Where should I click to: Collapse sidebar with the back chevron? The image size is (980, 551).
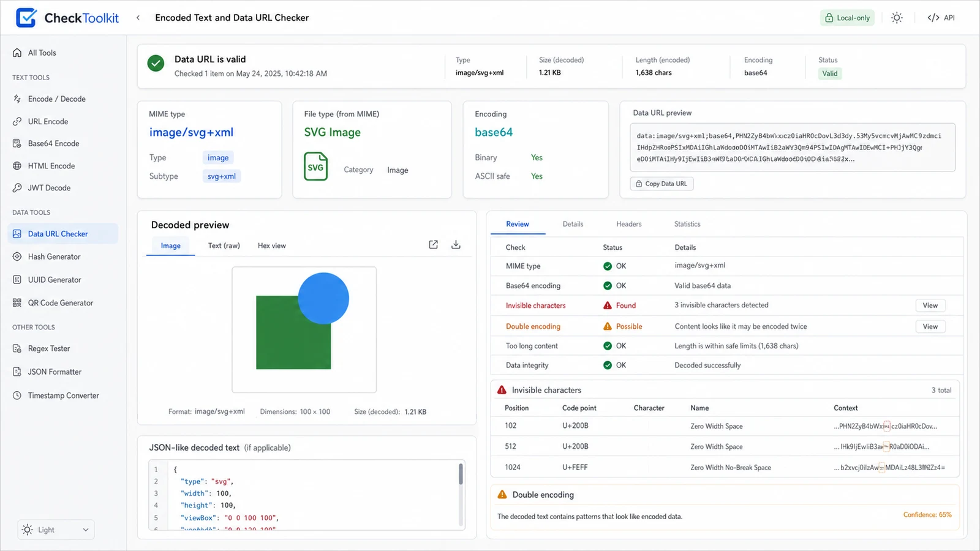coord(138,18)
